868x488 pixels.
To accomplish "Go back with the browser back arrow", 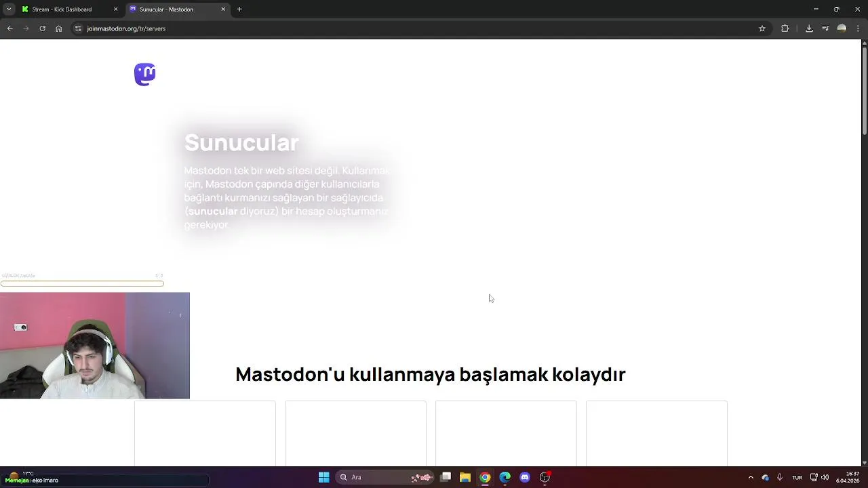I will click(x=9, y=28).
